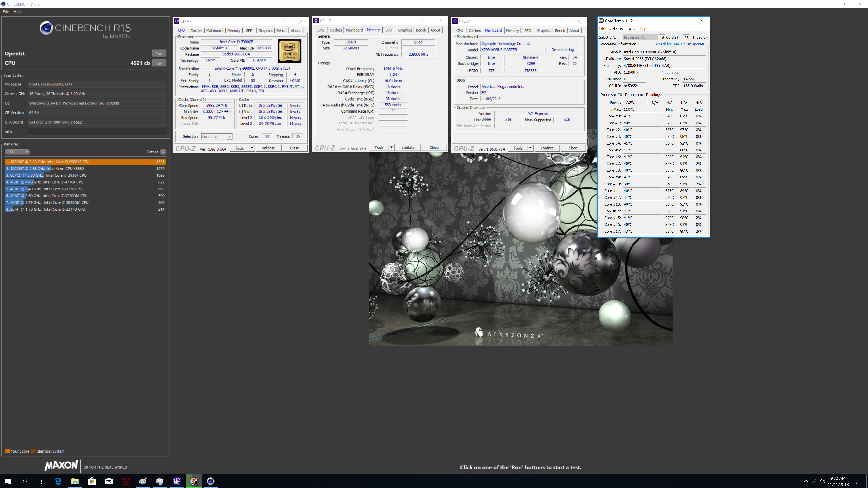The width and height of the screenshot is (868, 488).
Task: Click Cinebench title bar app icon
Action: (3, 4)
